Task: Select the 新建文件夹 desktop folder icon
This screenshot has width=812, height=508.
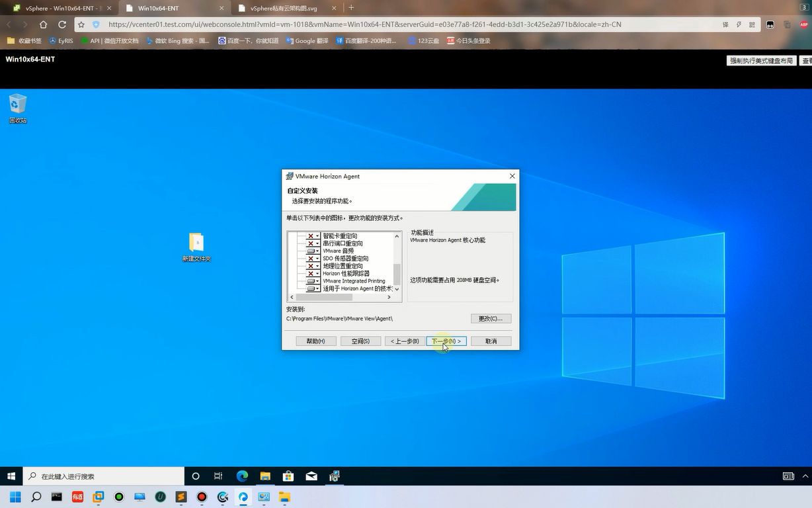Action: (196, 247)
